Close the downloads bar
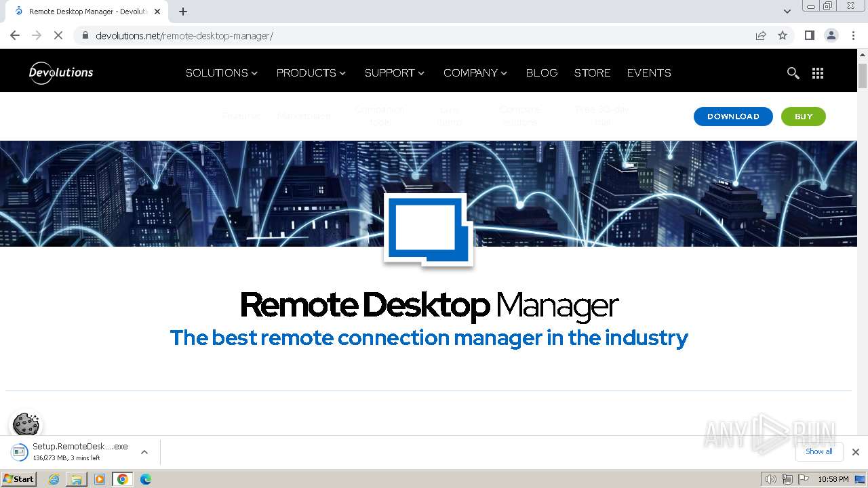 856,452
